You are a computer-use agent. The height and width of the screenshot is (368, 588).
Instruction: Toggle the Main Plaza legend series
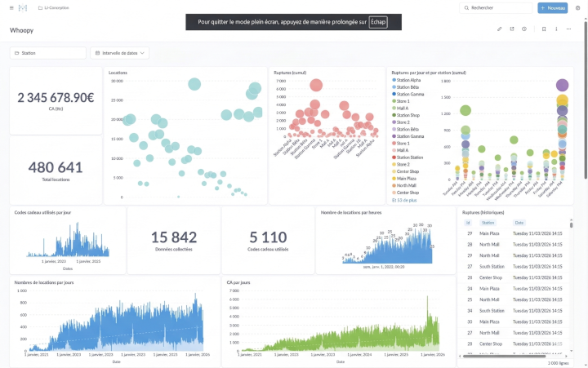click(x=409, y=178)
